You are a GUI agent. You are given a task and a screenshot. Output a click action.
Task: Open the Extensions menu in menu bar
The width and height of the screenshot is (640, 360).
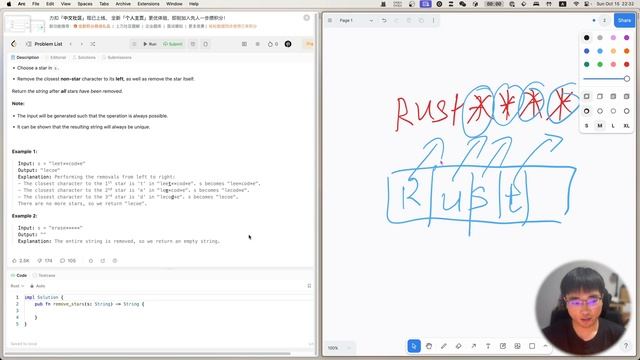pos(148,4)
